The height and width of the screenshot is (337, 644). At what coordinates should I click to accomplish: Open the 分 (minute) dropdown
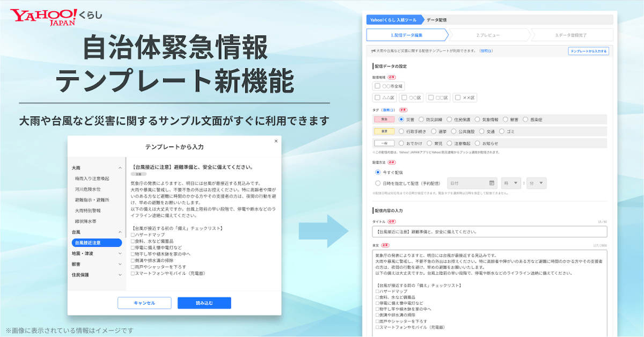coord(536,182)
